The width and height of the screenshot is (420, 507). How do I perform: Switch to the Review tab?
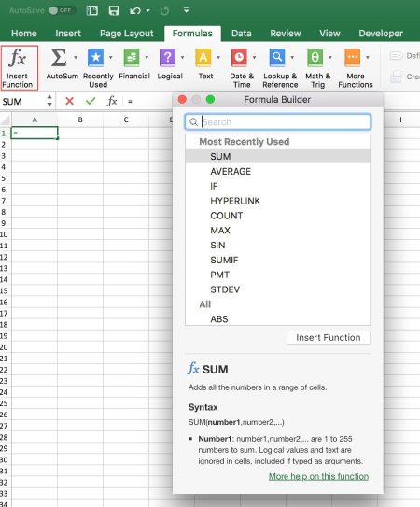pyautogui.click(x=286, y=34)
